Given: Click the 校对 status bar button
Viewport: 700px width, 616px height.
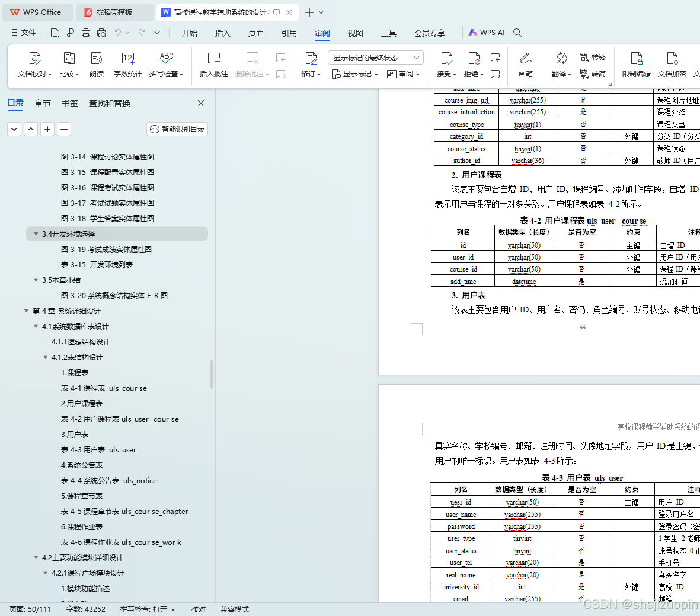Looking at the screenshot, I should (x=198, y=609).
